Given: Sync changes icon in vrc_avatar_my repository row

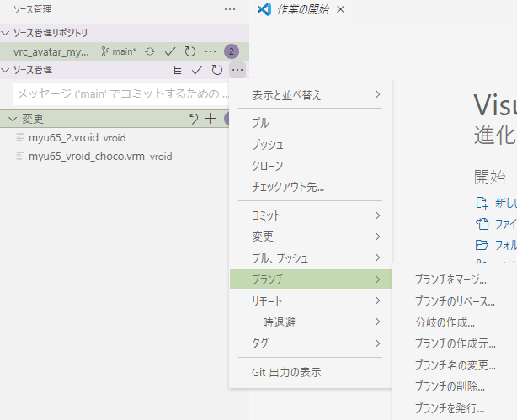Looking at the screenshot, I should (150, 51).
